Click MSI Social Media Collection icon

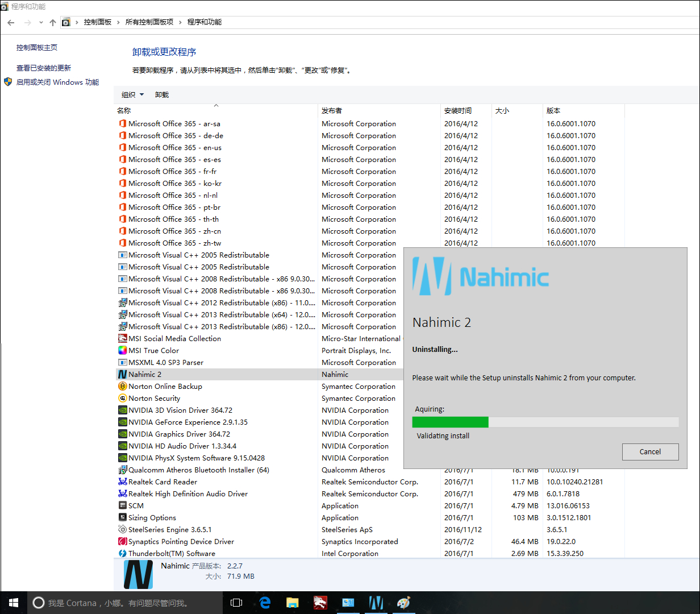[122, 339]
